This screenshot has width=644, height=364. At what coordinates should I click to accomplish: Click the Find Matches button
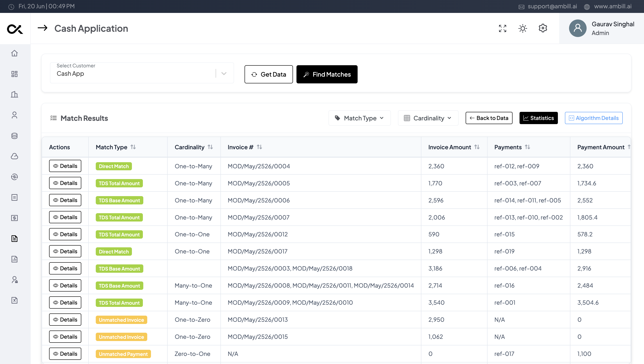click(327, 74)
